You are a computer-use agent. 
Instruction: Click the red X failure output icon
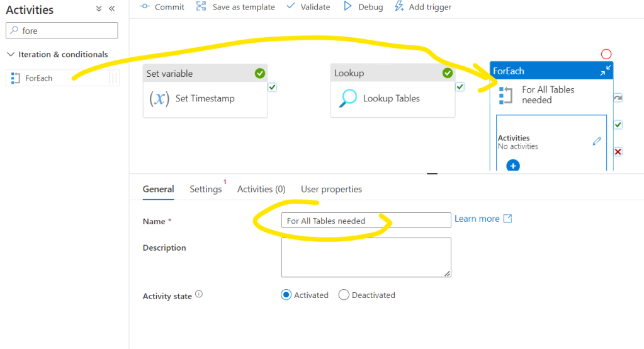click(618, 152)
